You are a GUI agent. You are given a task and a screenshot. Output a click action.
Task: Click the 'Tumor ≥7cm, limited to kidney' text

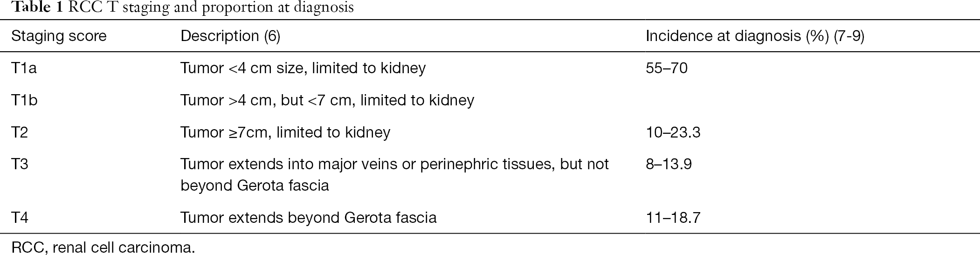click(285, 132)
